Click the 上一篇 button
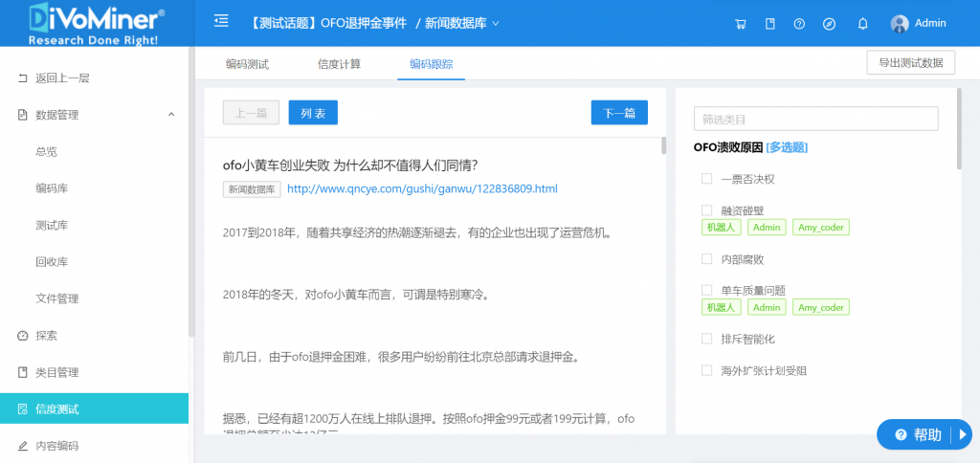This screenshot has height=463, width=980. (x=252, y=113)
